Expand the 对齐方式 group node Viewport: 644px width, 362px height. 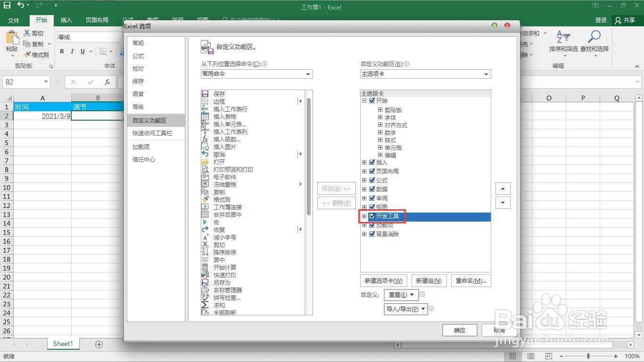pos(380,125)
